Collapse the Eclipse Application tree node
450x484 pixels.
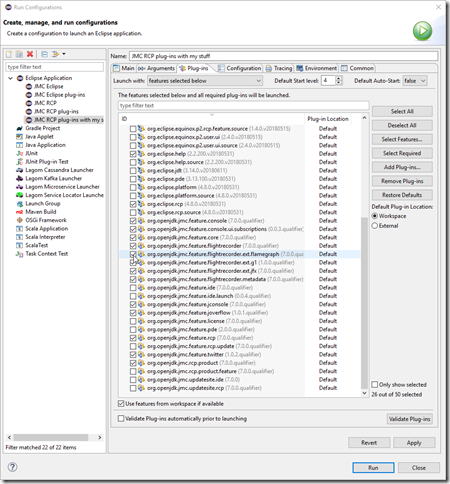click(10, 78)
